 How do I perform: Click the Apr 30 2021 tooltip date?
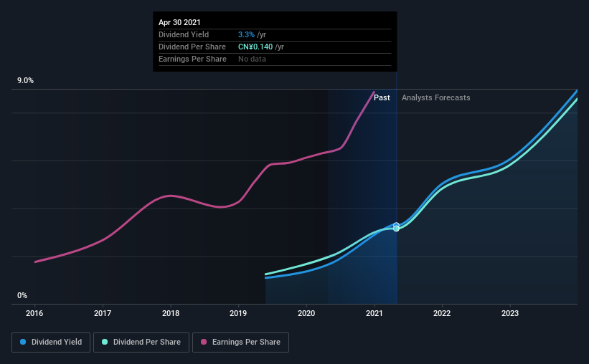(179, 22)
